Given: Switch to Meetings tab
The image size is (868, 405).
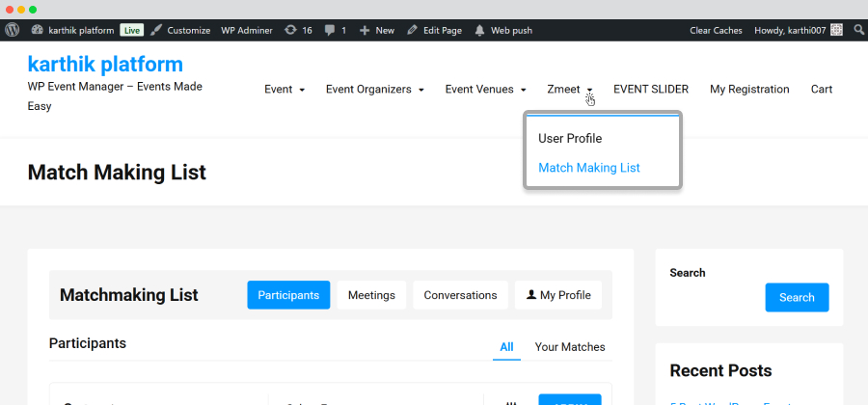Looking at the screenshot, I should pos(371,295).
